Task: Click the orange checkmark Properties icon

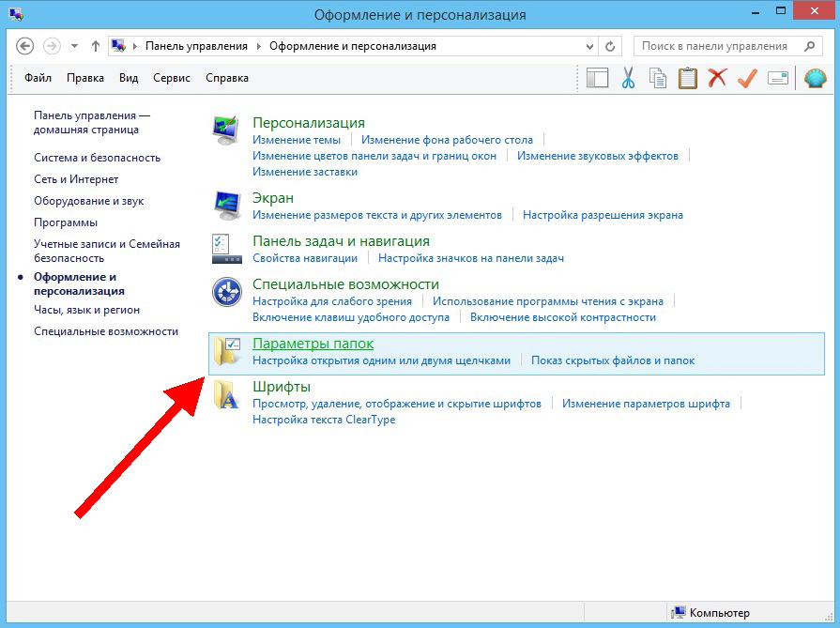Action: pos(747,79)
